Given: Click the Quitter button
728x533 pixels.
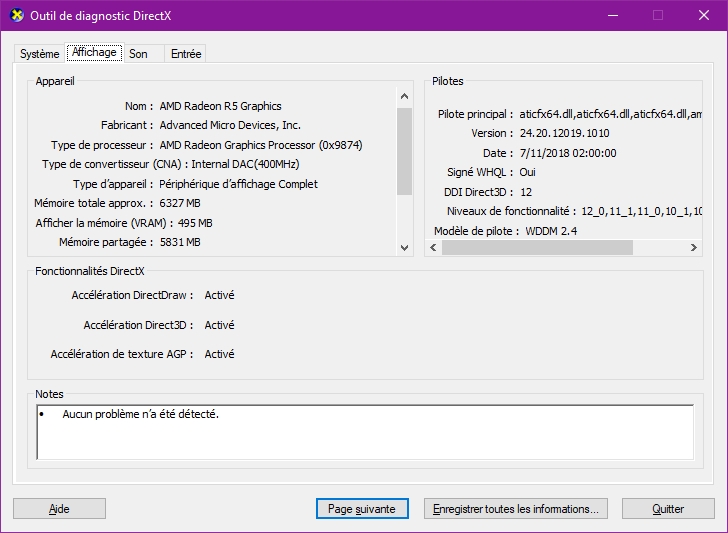Looking at the screenshot, I should [668, 509].
